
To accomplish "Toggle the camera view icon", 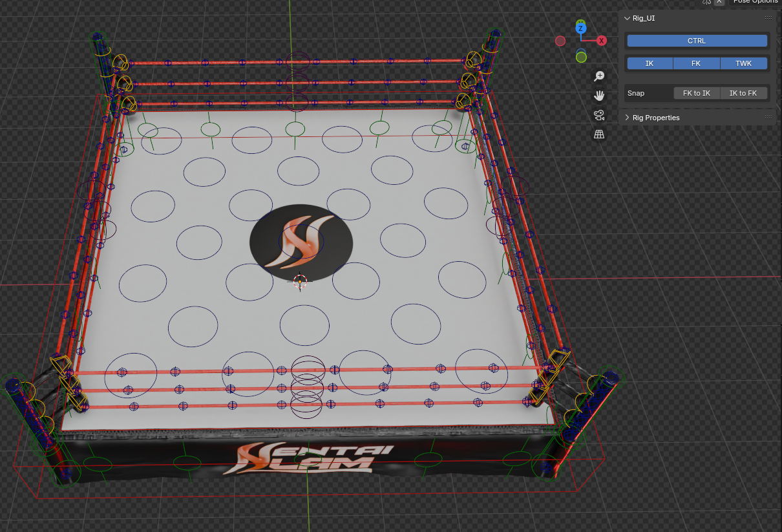I will click(599, 115).
